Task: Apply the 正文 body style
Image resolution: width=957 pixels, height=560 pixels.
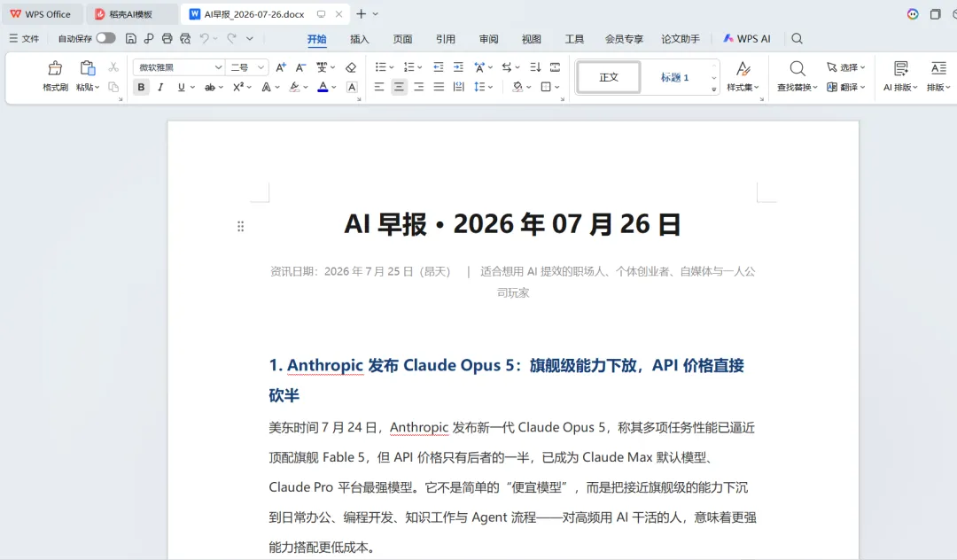Action: pyautogui.click(x=609, y=77)
